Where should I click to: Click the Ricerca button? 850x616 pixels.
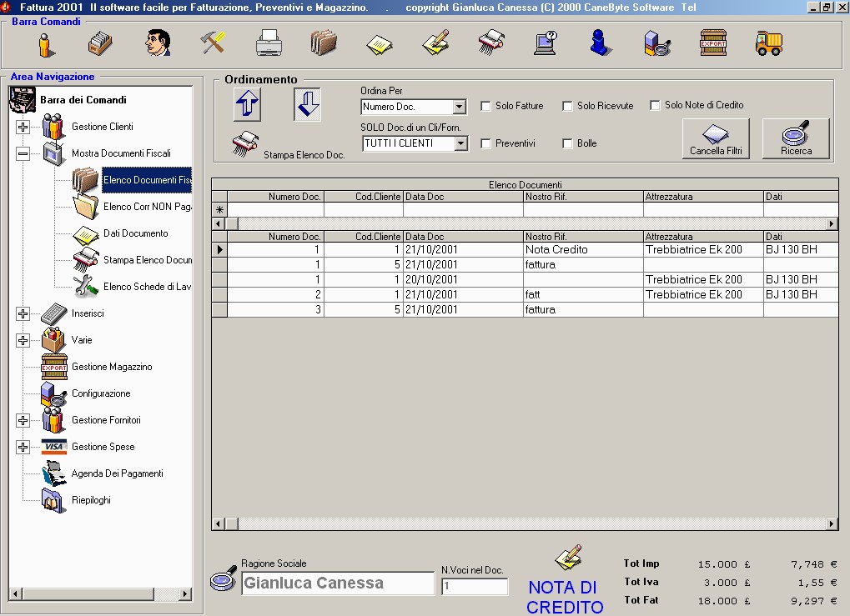pyautogui.click(x=796, y=138)
